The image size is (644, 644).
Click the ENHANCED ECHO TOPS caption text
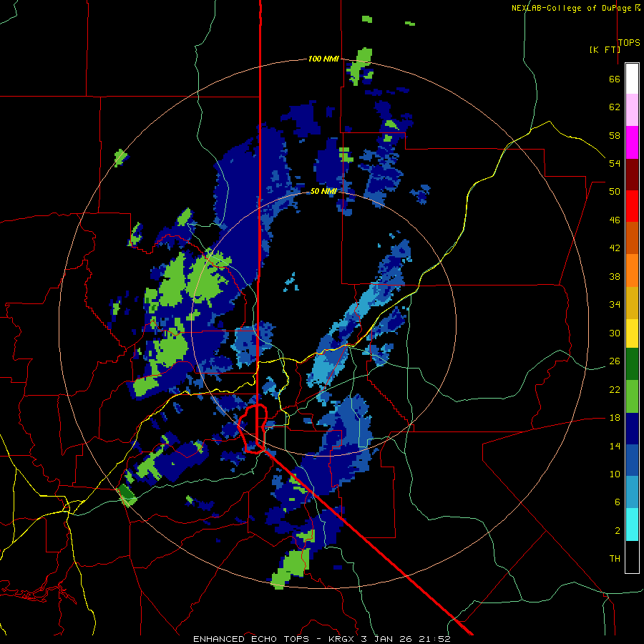(x=251, y=639)
